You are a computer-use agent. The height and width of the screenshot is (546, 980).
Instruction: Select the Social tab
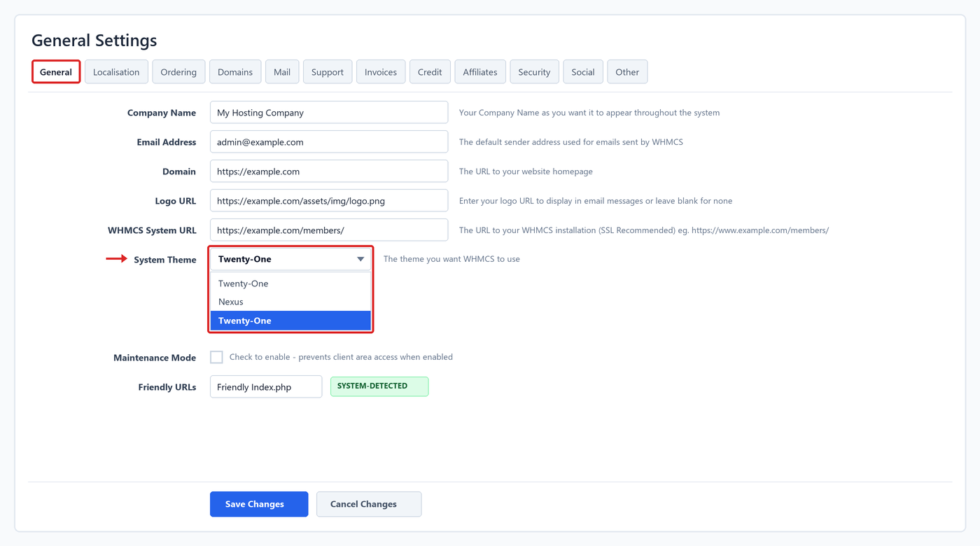point(583,72)
